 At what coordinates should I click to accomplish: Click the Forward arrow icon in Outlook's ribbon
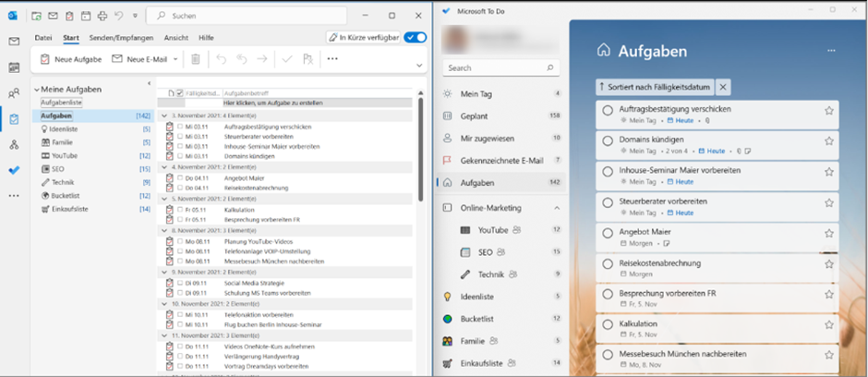[x=262, y=59]
